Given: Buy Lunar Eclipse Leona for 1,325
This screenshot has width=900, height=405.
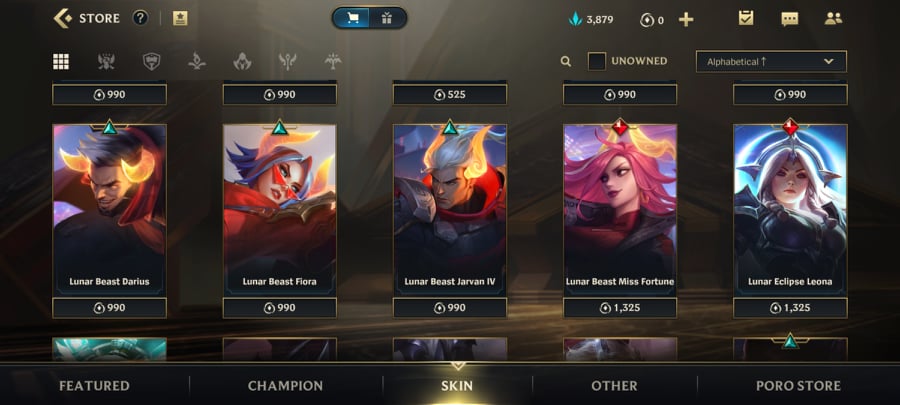Looking at the screenshot, I should coord(790,308).
